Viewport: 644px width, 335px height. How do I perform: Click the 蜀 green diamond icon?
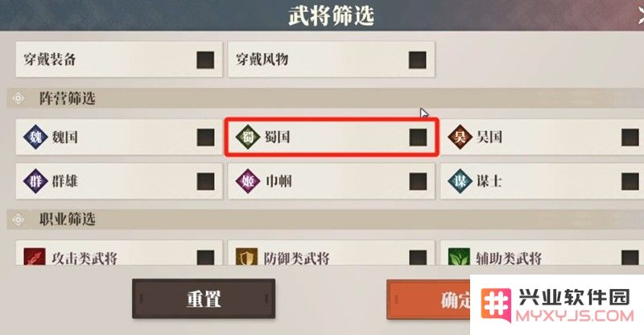(248, 137)
